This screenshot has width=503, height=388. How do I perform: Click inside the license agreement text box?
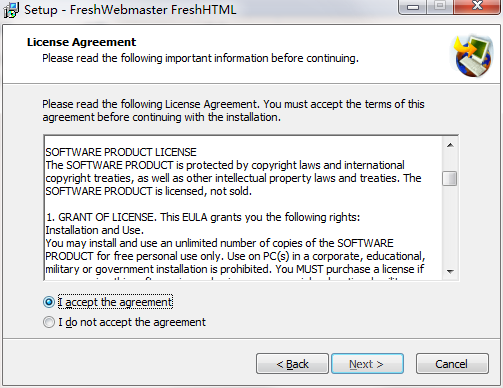243,208
